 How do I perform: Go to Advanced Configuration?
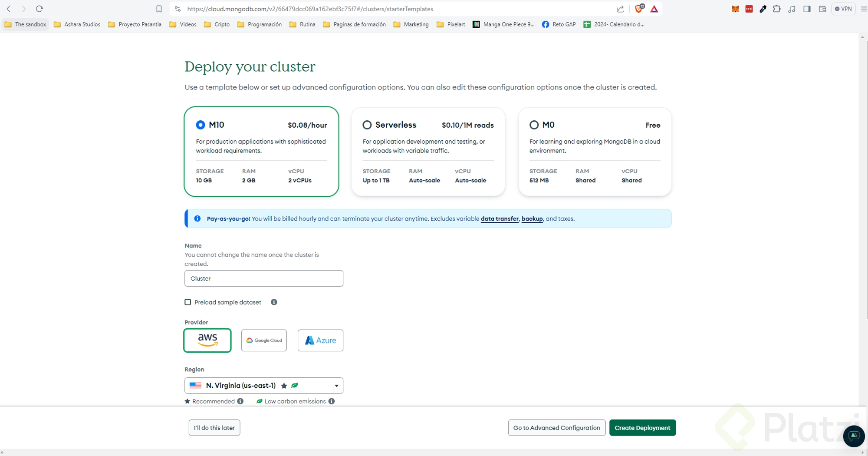click(557, 428)
